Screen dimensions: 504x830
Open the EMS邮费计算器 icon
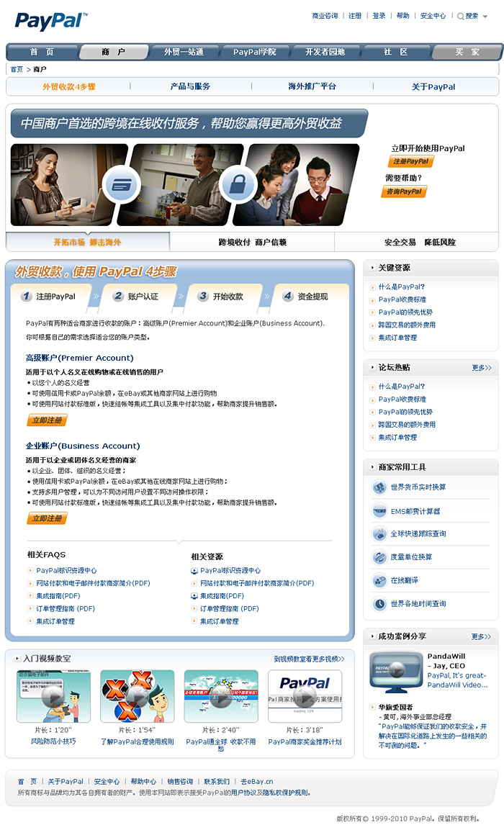(379, 511)
